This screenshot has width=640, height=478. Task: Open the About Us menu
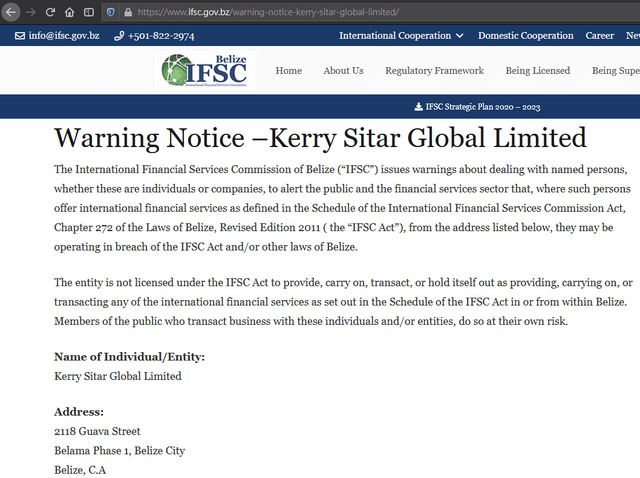pyautogui.click(x=343, y=71)
